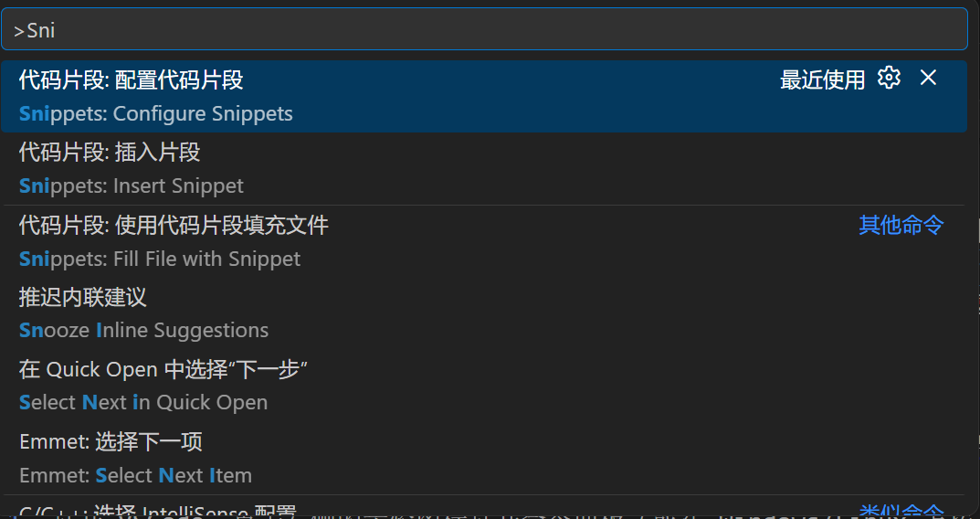Choose the "Snippets: Insert Snippet" English label
The image size is (980, 519).
tap(132, 186)
